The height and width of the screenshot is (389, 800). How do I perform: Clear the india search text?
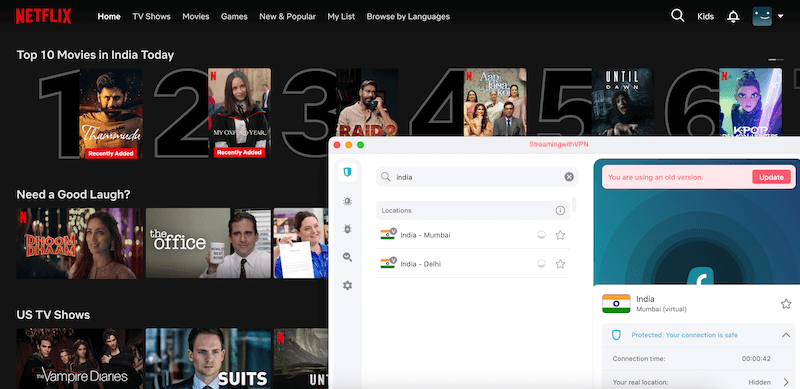569,177
